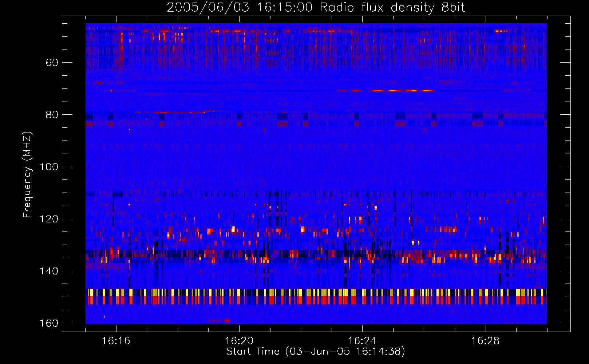This screenshot has height=364, width=589.
Task: Click the 160 frequency tick label
Action: pos(49,323)
